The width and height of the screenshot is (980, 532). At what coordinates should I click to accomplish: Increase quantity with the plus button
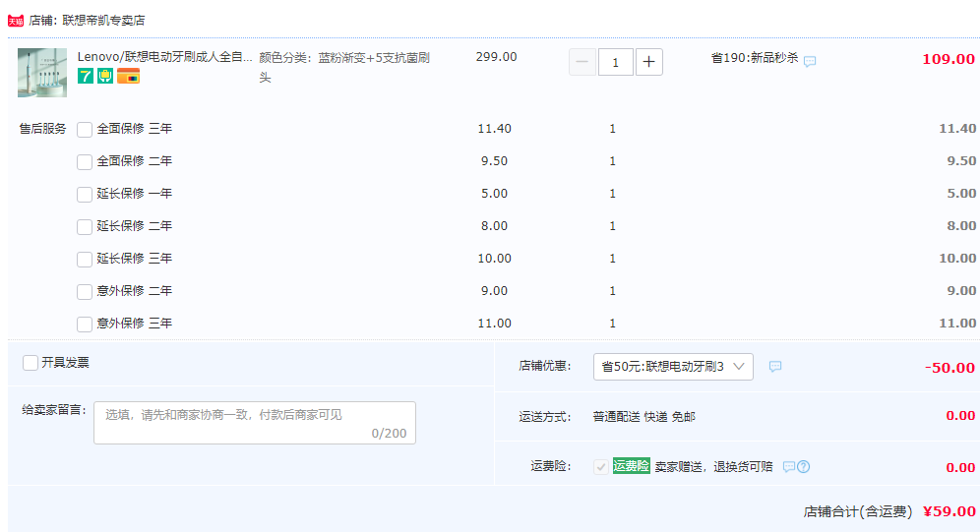pos(648,62)
